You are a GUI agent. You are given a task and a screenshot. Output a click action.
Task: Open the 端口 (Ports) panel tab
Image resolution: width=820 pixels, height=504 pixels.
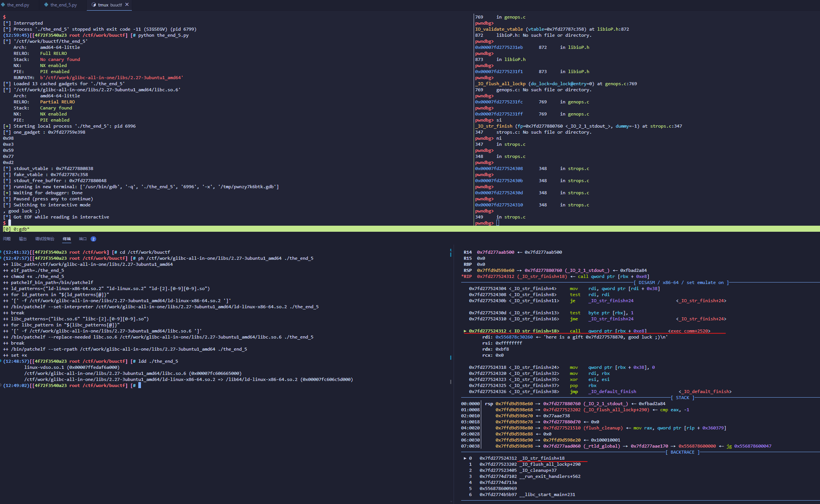[83, 239]
